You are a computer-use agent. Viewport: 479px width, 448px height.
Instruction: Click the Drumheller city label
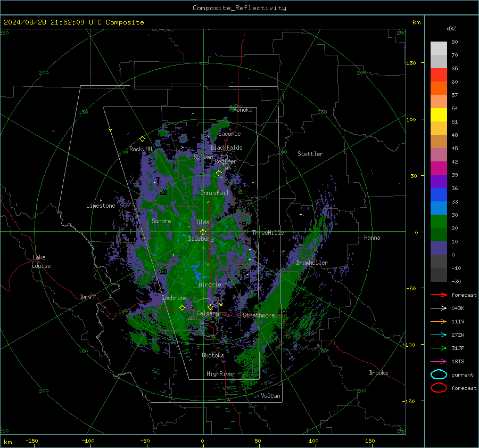tap(312, 263)
